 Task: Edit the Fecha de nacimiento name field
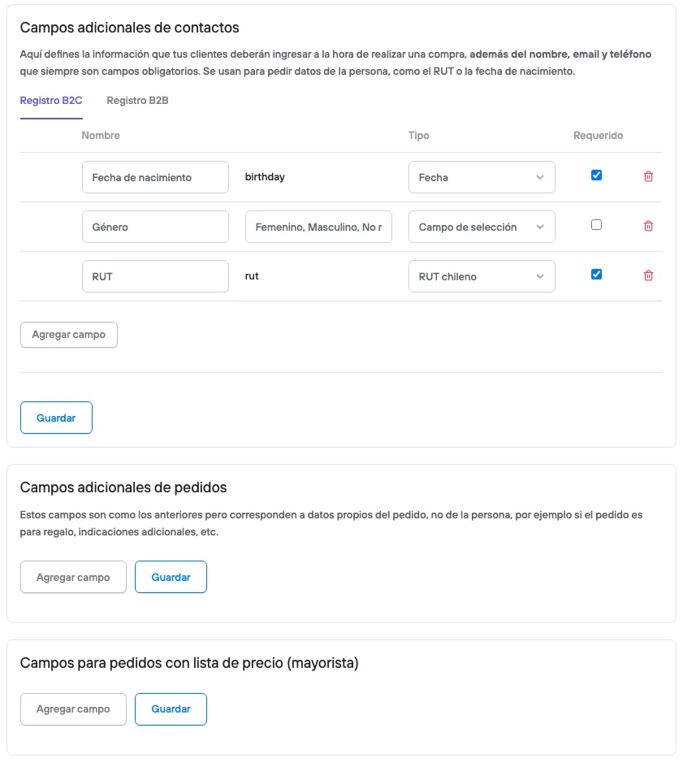click(155, 177)
